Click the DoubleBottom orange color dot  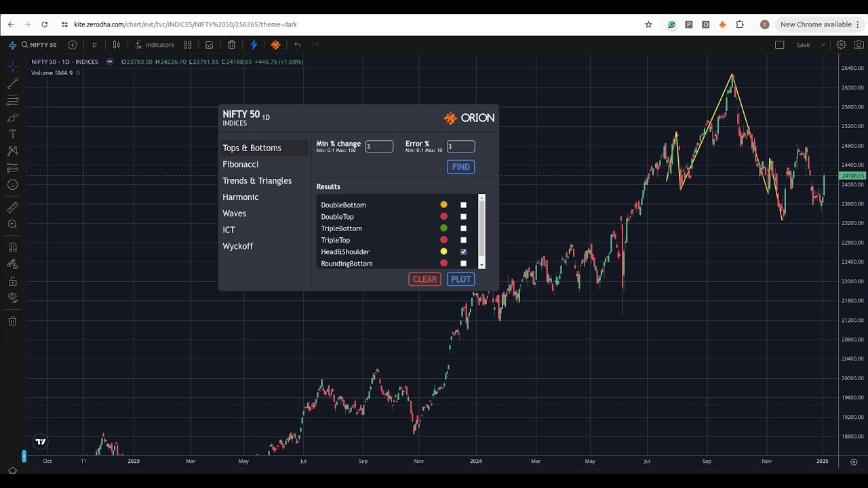coord(443,205)
